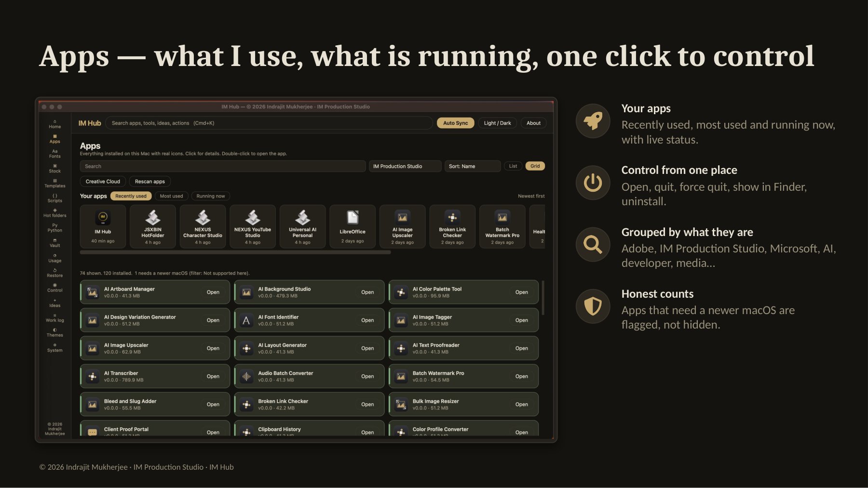The width and height of the screenshot is (868, 488).
Task: Select the Running now tab
Action: [211, 196]
